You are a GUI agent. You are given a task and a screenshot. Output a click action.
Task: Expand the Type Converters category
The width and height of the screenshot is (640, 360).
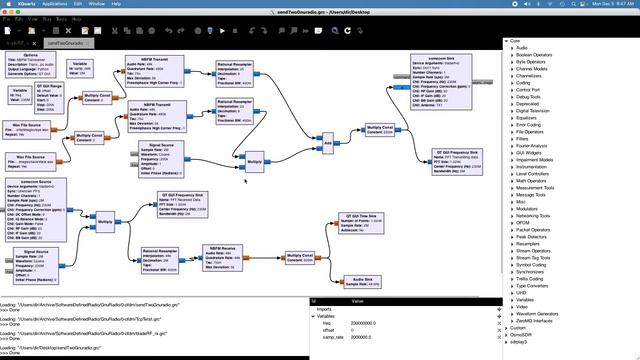(512, 286)
